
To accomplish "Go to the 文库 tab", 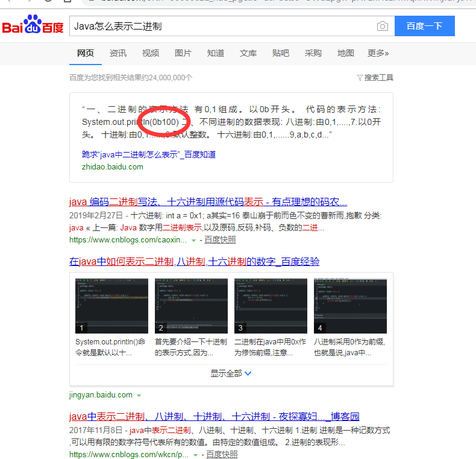I will (248, 53).
